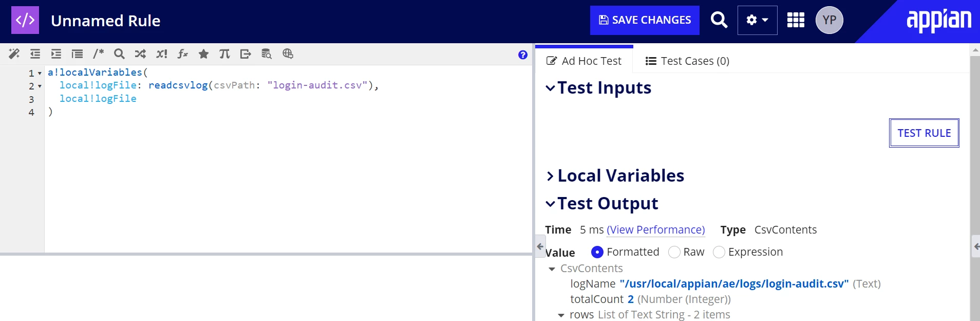Screen dimensions: 980x321
Task: Collapse the rows list node
Action: [x=561, y=315]
